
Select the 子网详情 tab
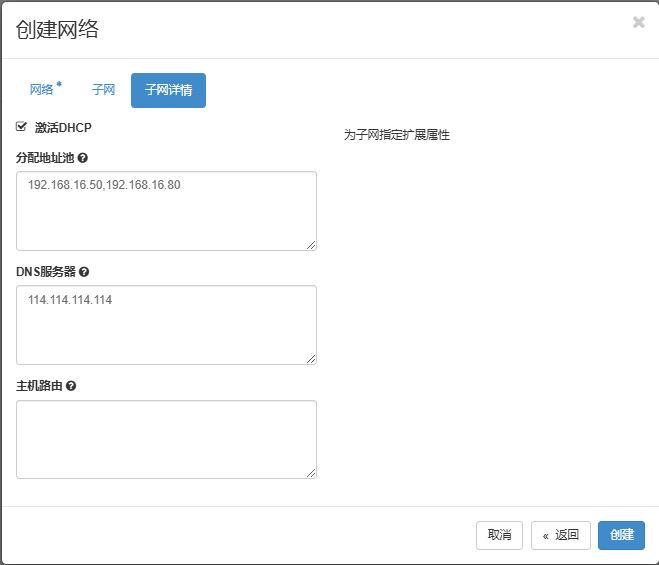[x=169, y=90]
